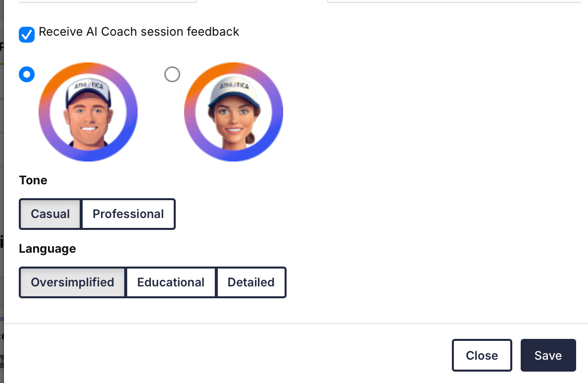588x383 pixels.
Task: Click the 'Receive AI Coach session feedback' label text
Action: 139,32
